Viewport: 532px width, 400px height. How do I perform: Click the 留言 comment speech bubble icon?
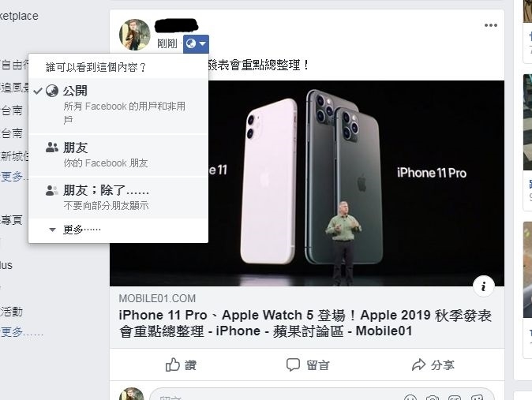click(293, 365)
